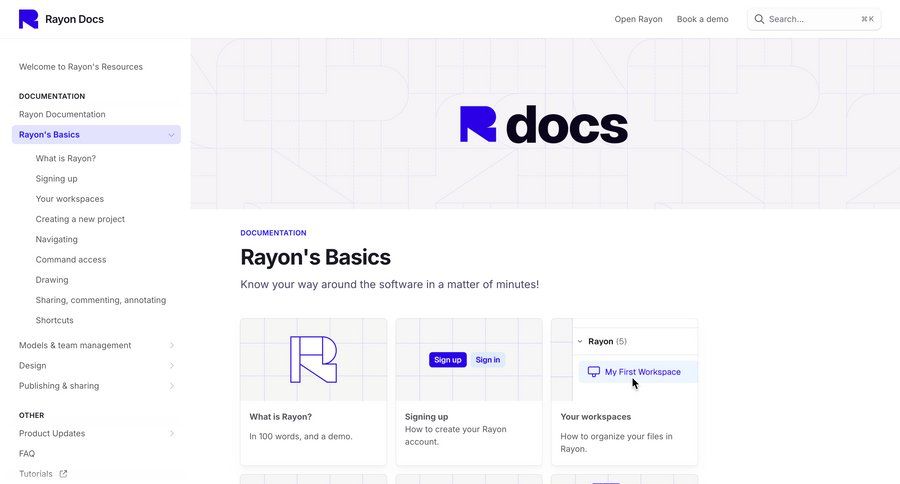
Task: Open the Navigating sidebar page
Action: point(56,239)
